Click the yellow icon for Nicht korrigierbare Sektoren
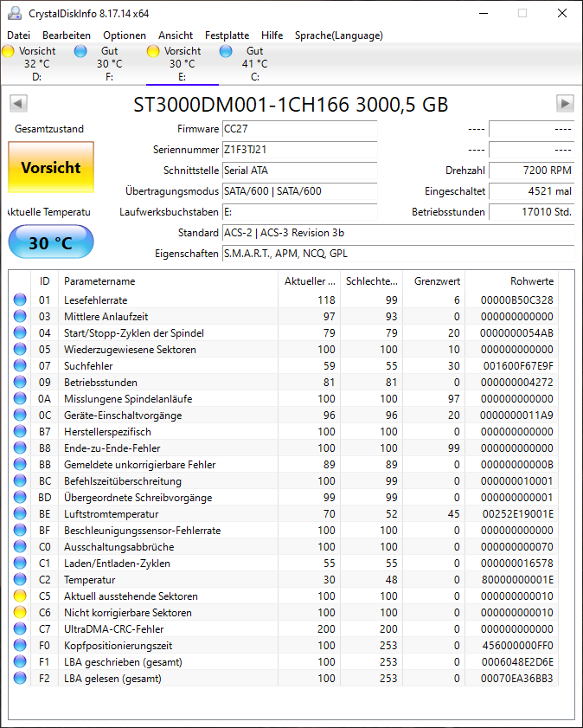 coord(20,612)
